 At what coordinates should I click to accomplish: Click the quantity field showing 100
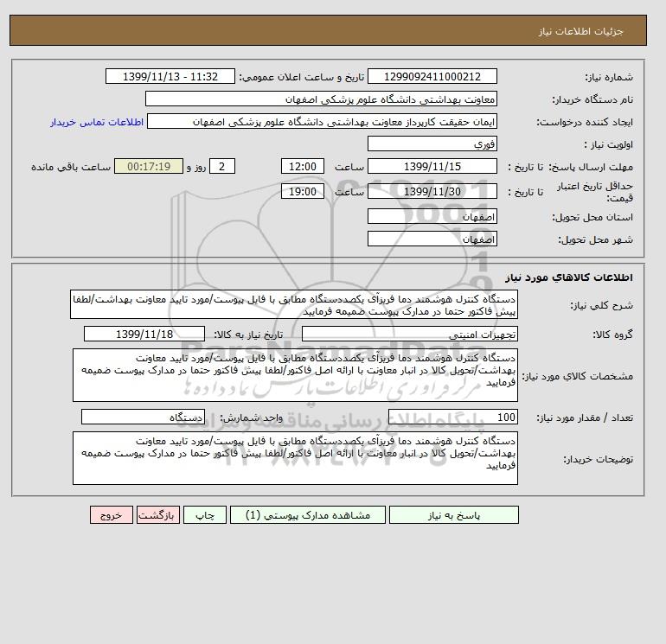pos(452,417)
